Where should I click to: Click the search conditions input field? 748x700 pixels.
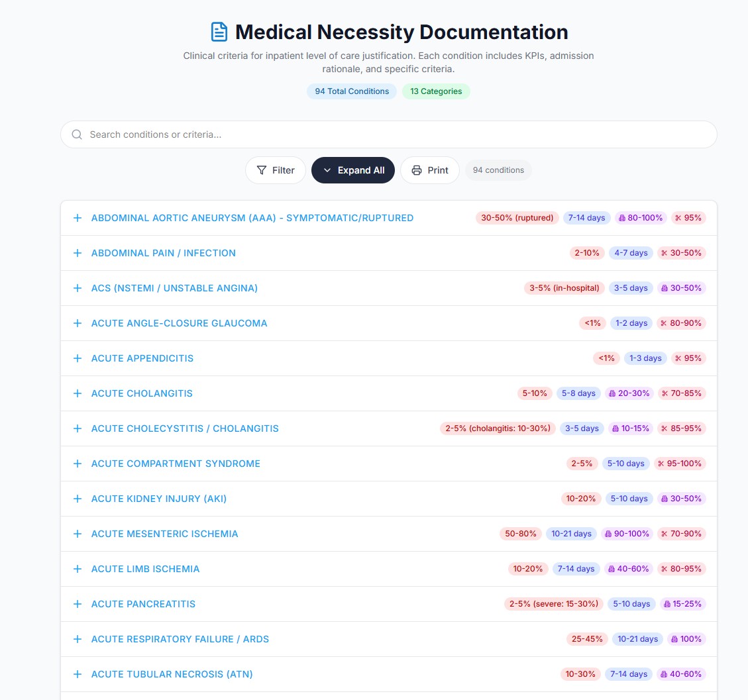point(389,134)
